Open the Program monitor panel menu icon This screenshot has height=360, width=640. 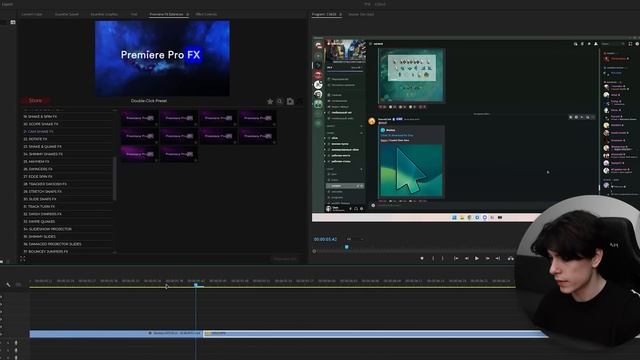[340, 14]
